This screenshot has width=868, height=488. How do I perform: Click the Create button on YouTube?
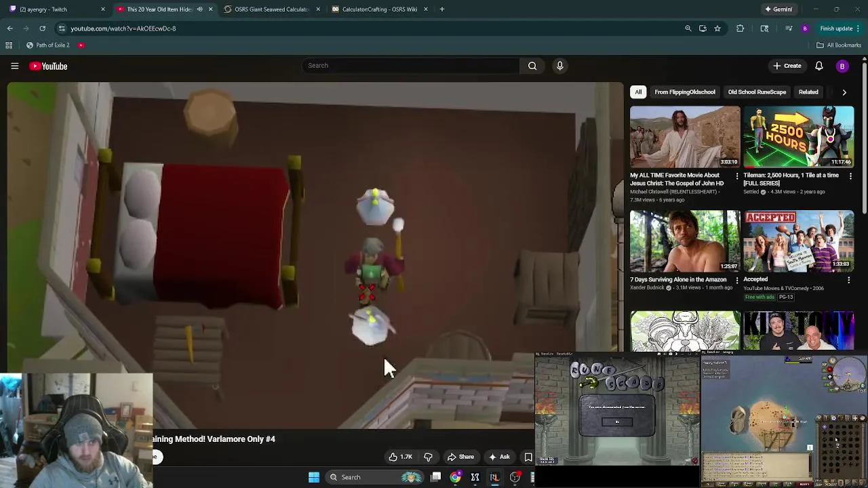point(787,66)
